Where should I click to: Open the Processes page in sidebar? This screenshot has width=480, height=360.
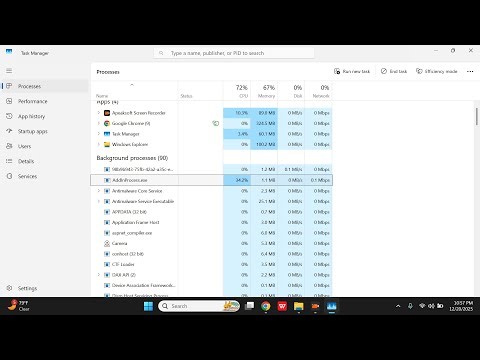pos(45,86)
